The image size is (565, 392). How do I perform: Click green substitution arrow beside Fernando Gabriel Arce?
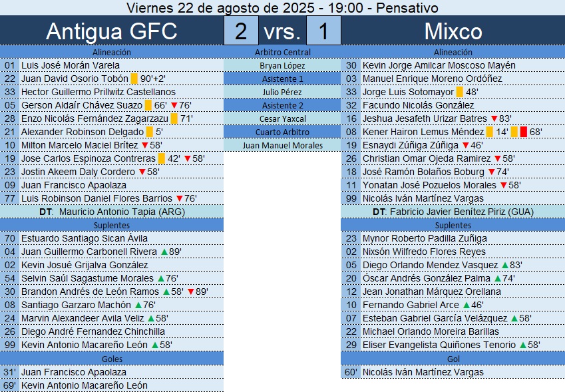click(466, 305)
